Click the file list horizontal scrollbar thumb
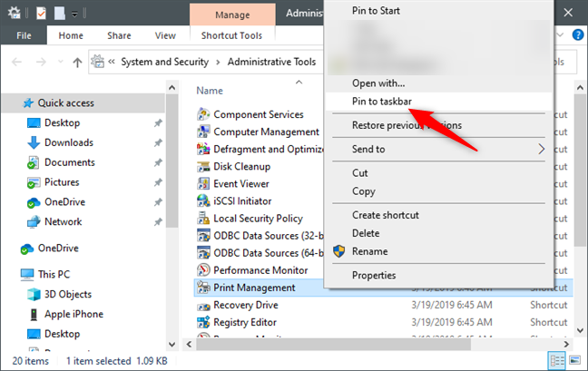This screenshot has height=371, width=588. (333, 344)
